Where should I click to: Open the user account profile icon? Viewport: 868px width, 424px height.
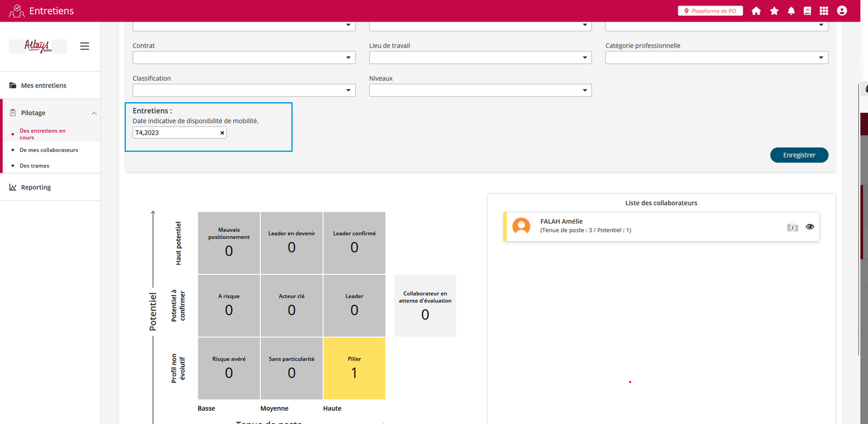842,11
